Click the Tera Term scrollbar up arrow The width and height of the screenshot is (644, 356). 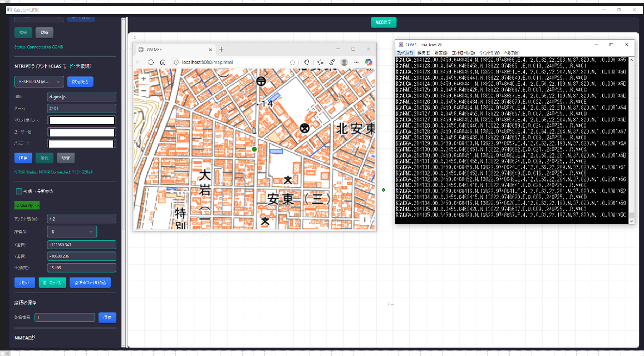pos(632,60)
